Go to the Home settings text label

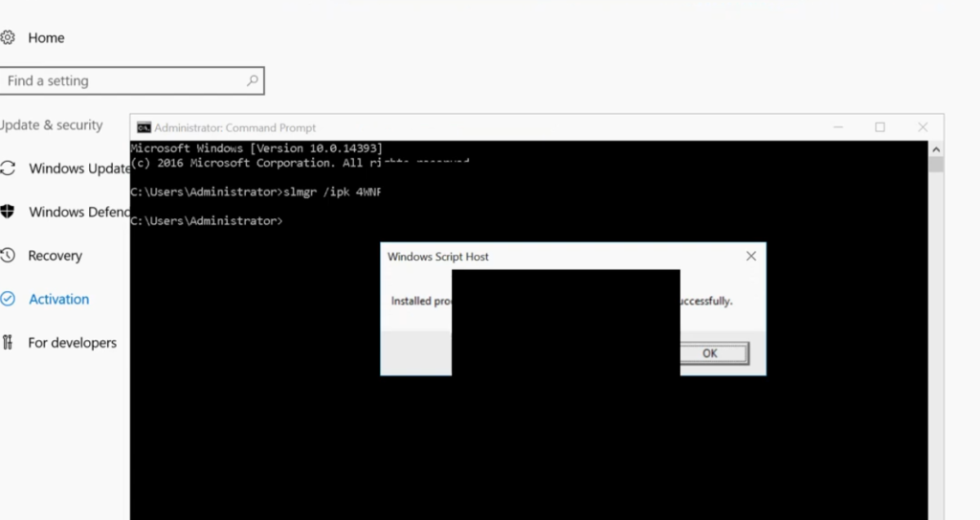click(x=46, y=38)
